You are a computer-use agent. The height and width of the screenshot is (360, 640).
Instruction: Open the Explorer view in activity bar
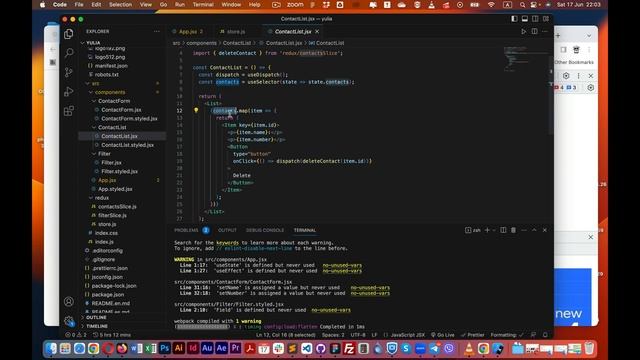pyautogui.click(x=69, y=34)
